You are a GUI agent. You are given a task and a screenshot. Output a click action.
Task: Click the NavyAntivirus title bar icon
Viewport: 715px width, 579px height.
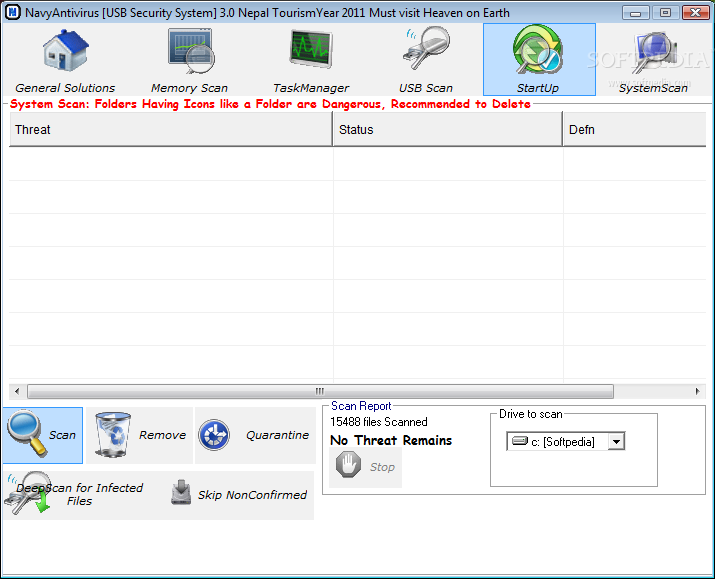pos(12,12)
